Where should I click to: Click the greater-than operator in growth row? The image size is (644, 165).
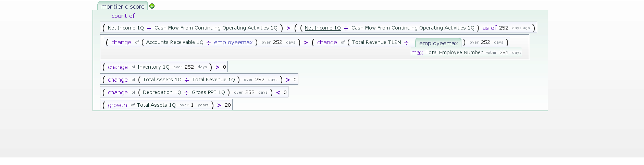point(219,105)
